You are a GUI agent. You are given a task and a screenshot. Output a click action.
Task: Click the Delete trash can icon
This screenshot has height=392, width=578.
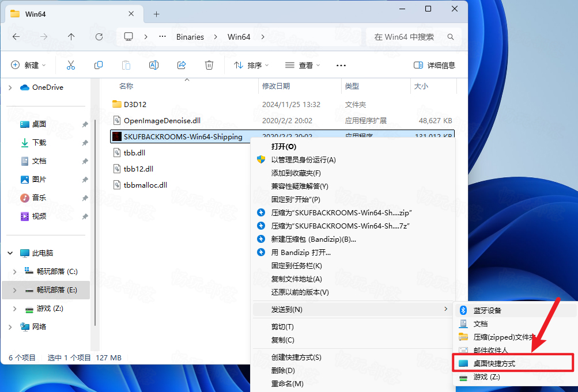[209, 65]
